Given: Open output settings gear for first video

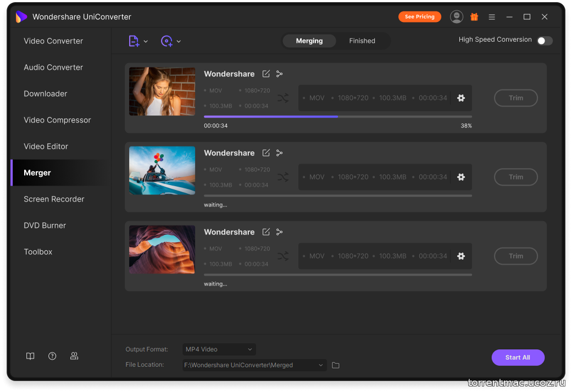Looking at the screenshot, I should tap(461, 98).
